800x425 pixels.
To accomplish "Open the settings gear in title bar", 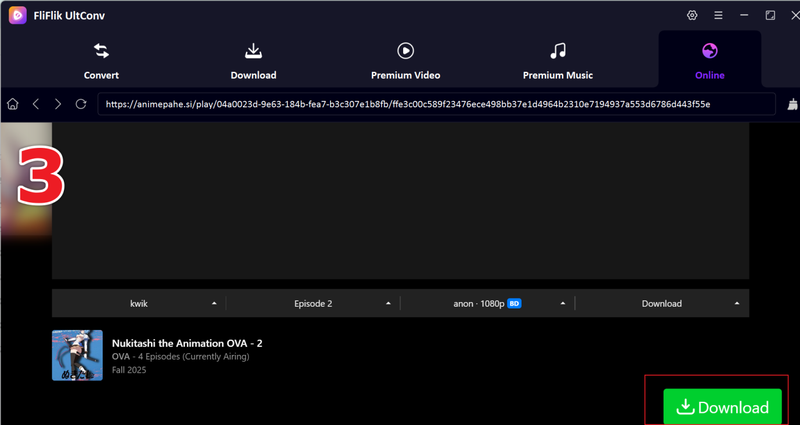I will pyautogui.click(x=692, y=15).
